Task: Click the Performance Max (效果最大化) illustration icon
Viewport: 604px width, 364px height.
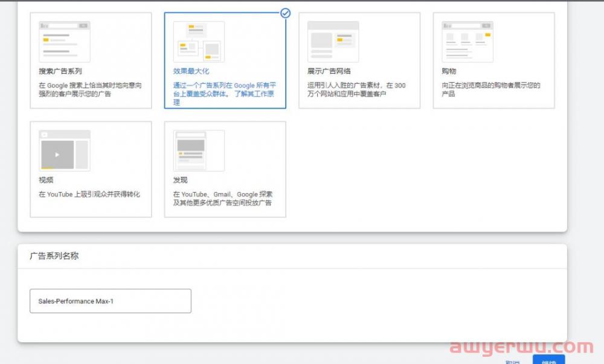Action: click(199, 42)
